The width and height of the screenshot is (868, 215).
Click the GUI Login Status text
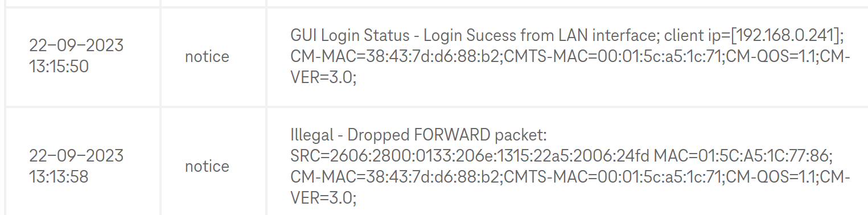coord(350,35)
